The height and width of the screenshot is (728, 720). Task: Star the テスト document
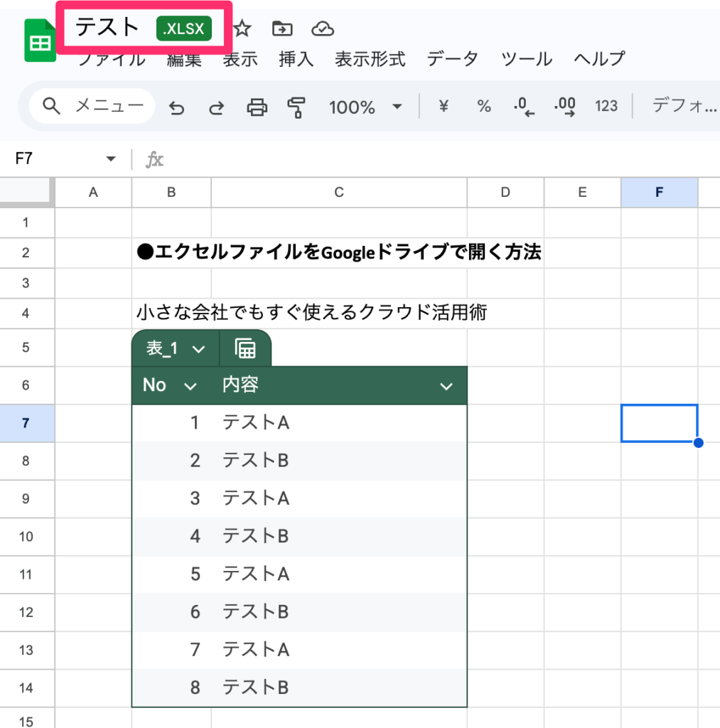pyautogui.click(x=243, y=29)
